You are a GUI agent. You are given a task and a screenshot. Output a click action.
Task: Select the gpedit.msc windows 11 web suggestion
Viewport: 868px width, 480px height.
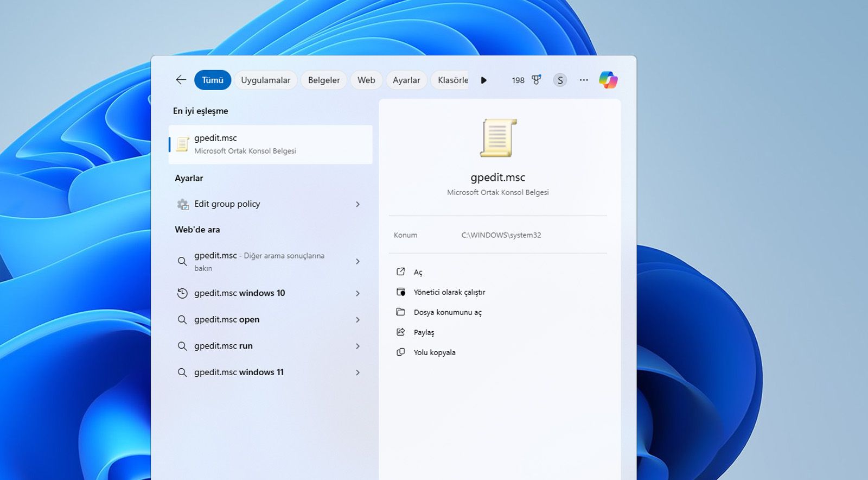(x=271, y=372)
